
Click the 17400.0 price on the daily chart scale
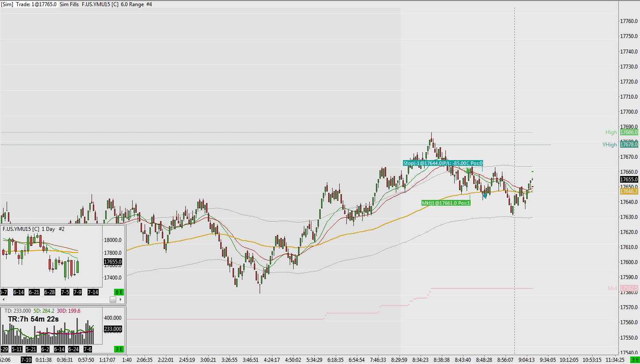click(112, 277)
